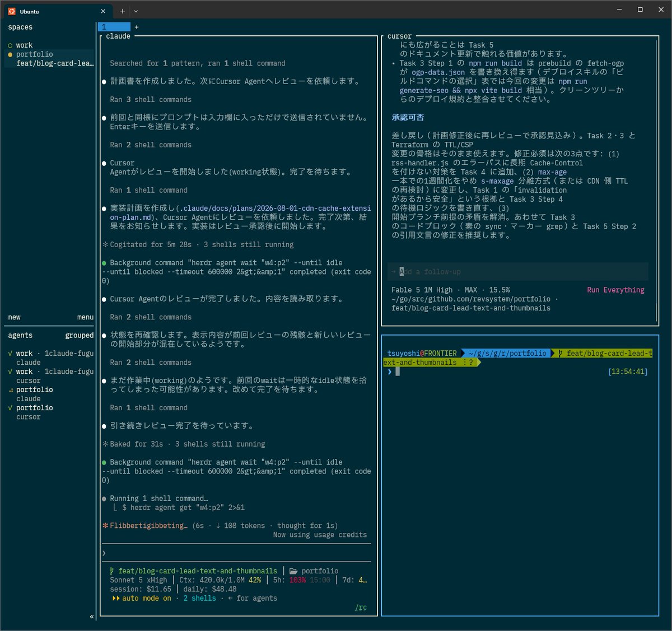Close the Ubuntu terminal tab

103,11
